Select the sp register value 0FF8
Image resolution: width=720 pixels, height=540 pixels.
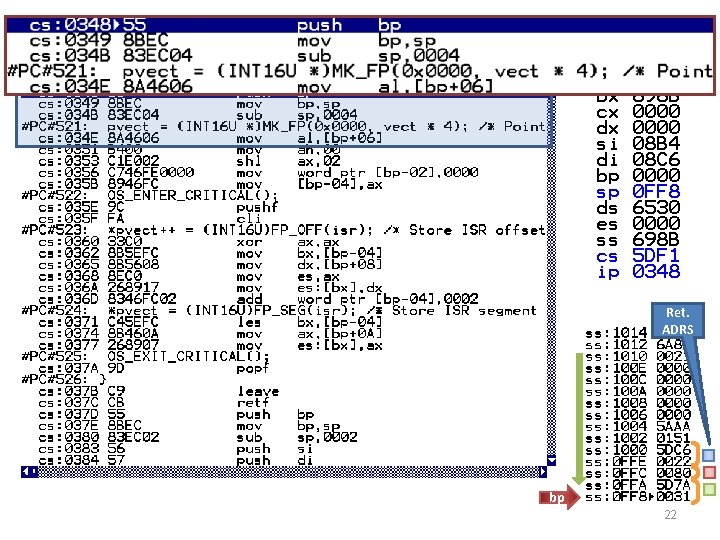(x=656, y=191)
